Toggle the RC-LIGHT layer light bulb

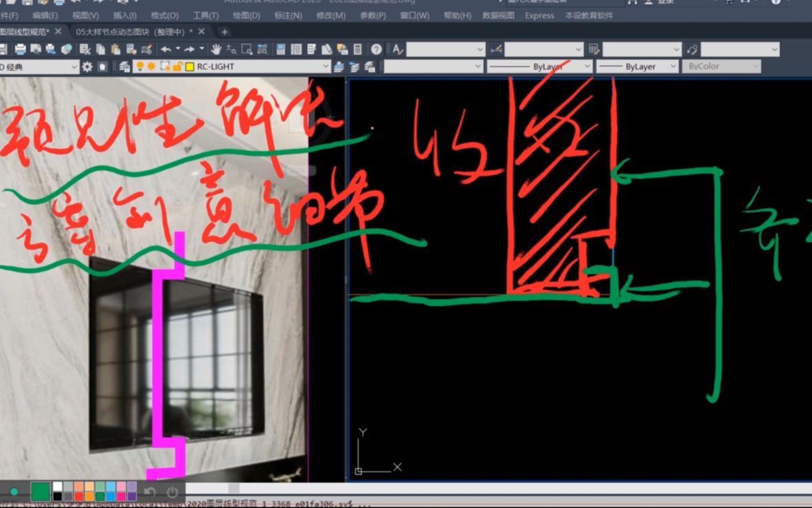tap(138, 65)
